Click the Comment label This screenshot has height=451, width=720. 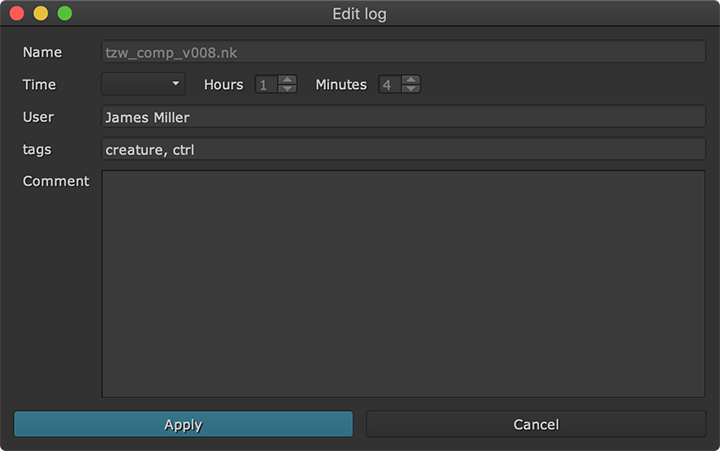[x=56, y=182]
